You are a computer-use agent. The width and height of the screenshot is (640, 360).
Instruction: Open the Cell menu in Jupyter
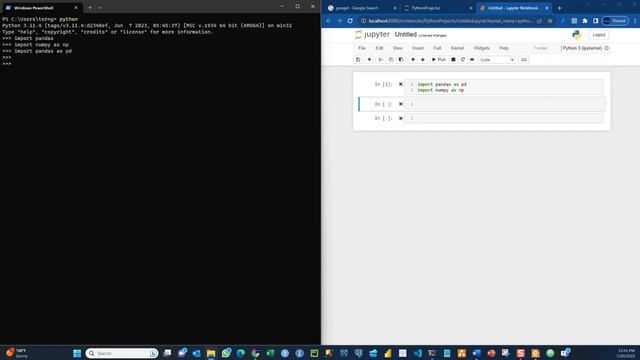point(437,48)
